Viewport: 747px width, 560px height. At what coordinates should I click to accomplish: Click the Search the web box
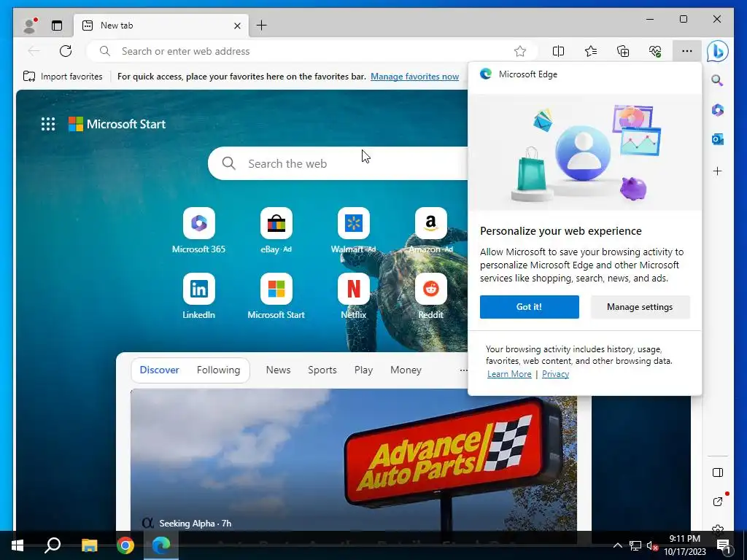coord(338,163)
